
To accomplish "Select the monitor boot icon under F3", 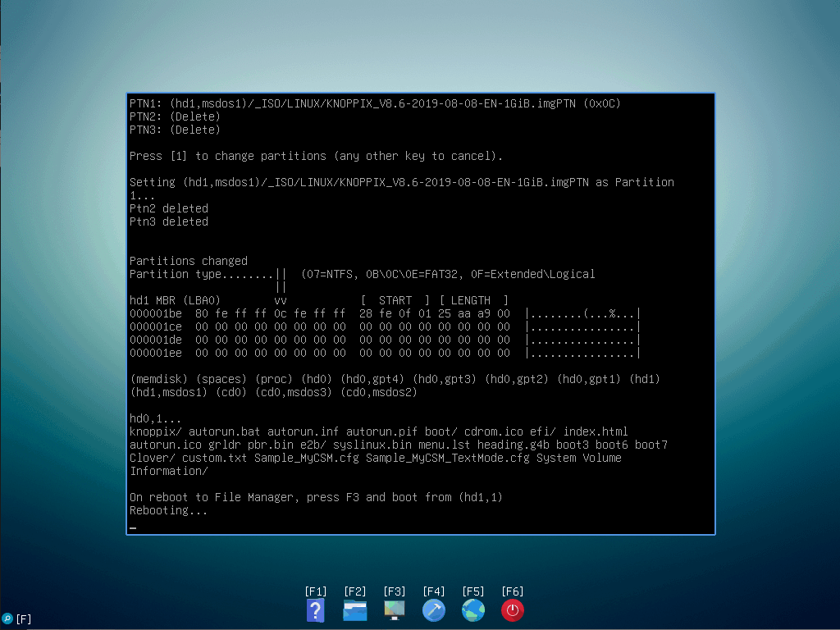I will tap(395, 610).
